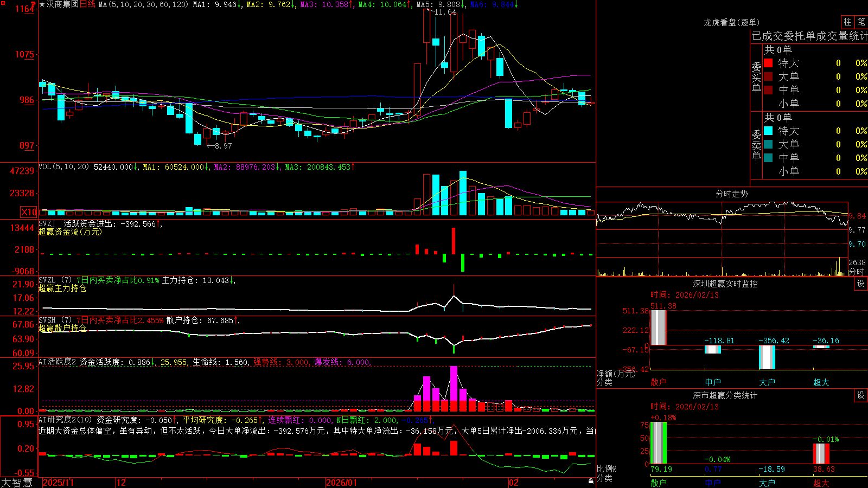Viewport: 868px width, 488px height.
Task: Jump to 2026/01 on the time axis
Action: [x=341, y=483]
